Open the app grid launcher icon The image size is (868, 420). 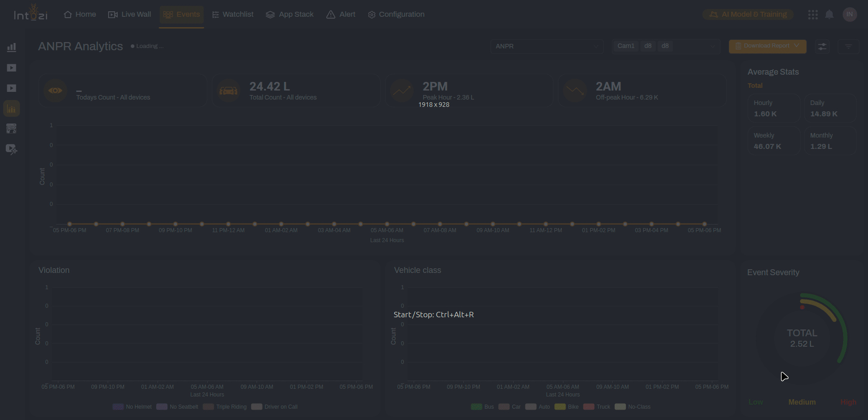click(x=812, y=14)
